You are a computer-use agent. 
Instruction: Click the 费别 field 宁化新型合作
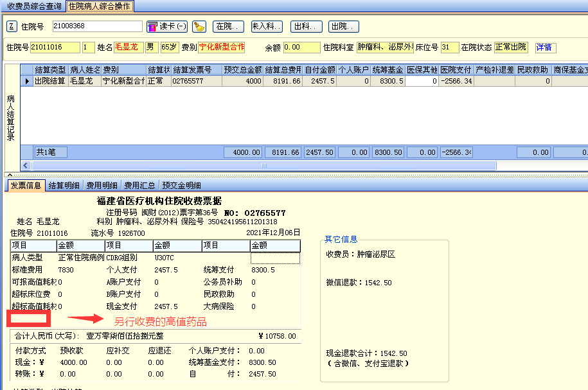point(221,48)
